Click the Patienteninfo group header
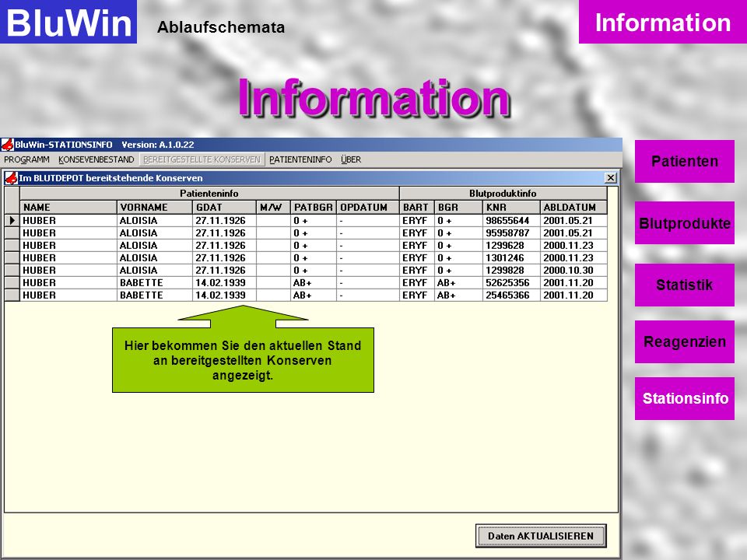This screenshot has height=560, width=747. pyautogui.click(x=209, y=194)
